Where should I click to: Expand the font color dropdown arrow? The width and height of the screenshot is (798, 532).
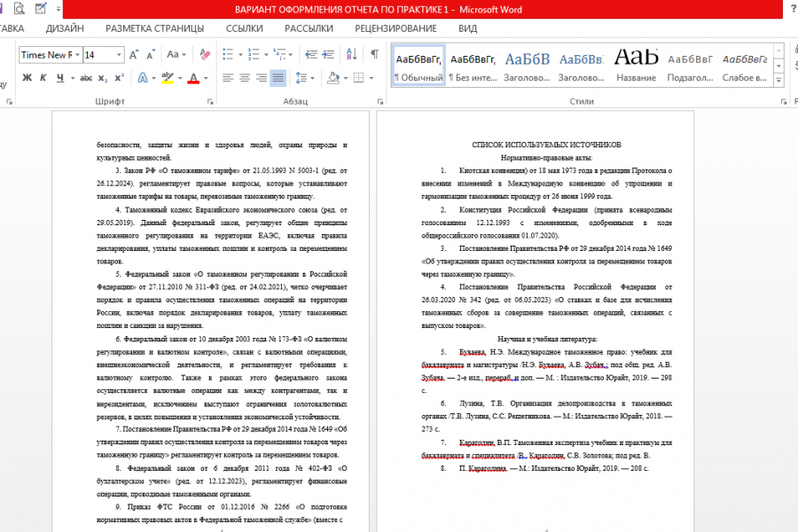[x=206, y=78]
